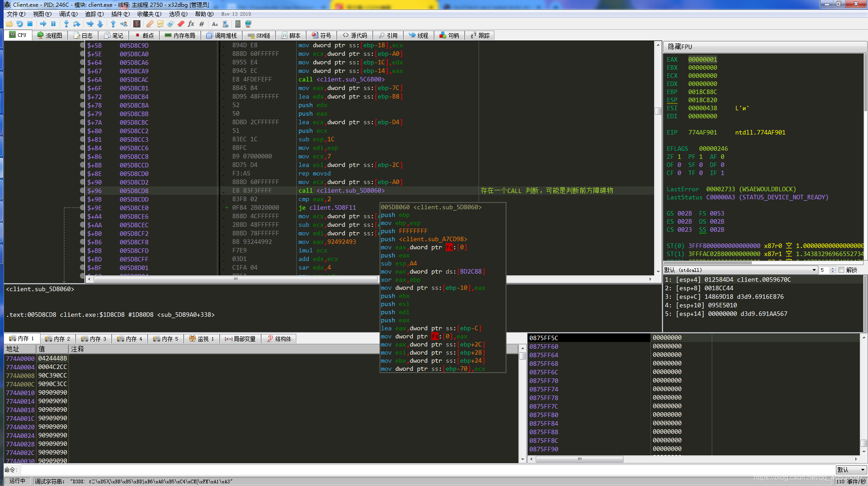
Task: Open the 插件 plugins menu
Action: 120,14
